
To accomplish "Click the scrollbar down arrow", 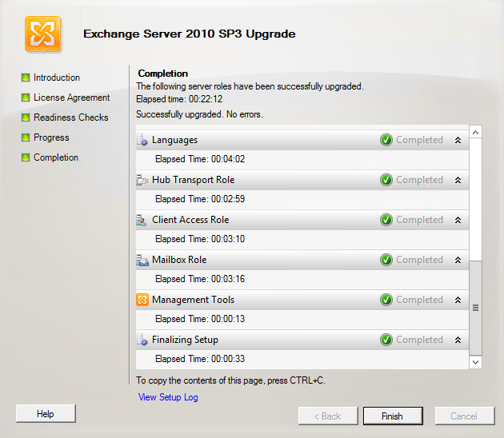I will [475, 362].
